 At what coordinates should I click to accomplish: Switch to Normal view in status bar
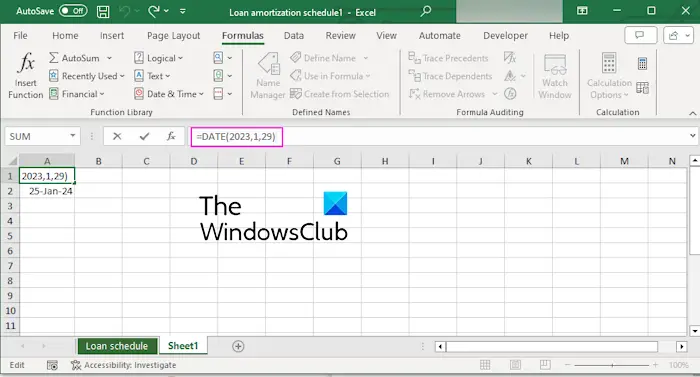485,365
